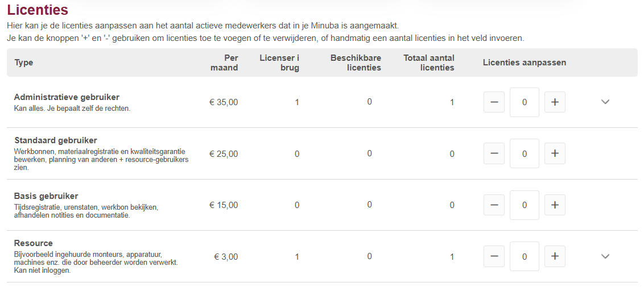Image resolution: width=644 pixels, height=287 pixels.
Task: Click minus button for Standaard gebruiker
Action: tap(494, 153)
